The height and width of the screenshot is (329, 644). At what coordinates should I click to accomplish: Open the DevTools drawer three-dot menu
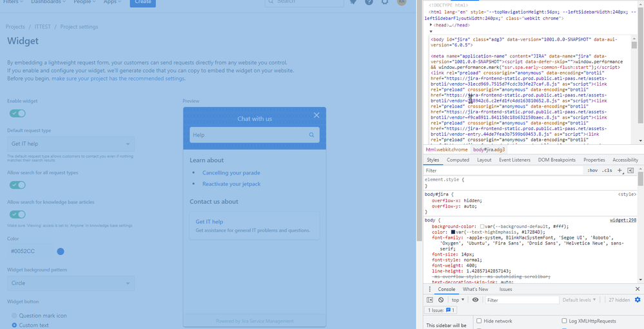point(429,289)
